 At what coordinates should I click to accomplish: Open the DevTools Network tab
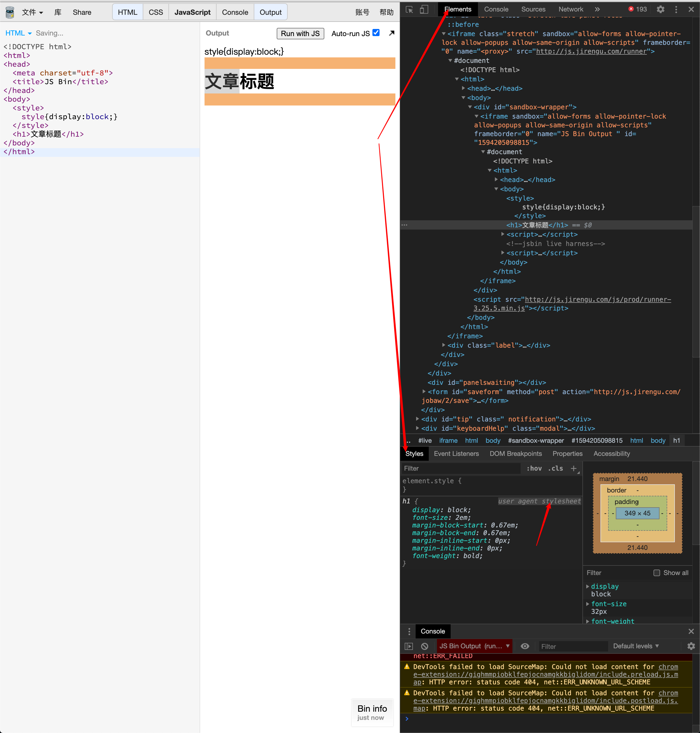click(x=571, y=9)
